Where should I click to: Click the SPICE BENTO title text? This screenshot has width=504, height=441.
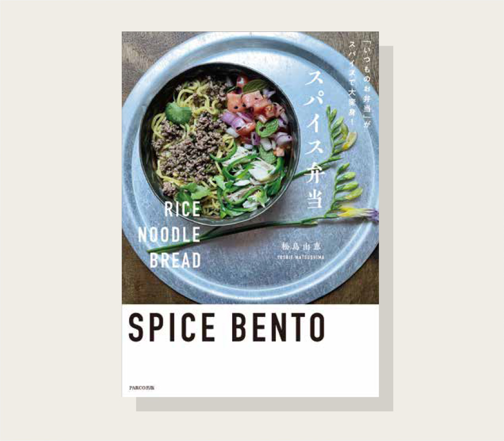227,327
